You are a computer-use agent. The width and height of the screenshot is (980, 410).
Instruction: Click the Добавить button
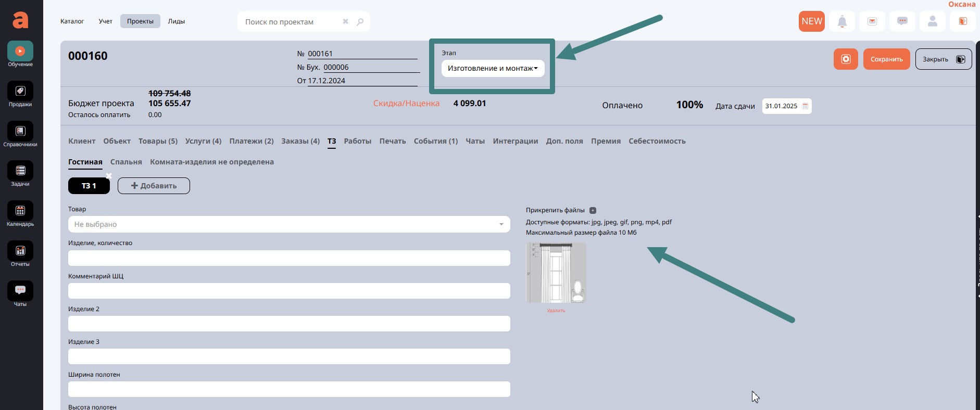[x=154, y=186]
